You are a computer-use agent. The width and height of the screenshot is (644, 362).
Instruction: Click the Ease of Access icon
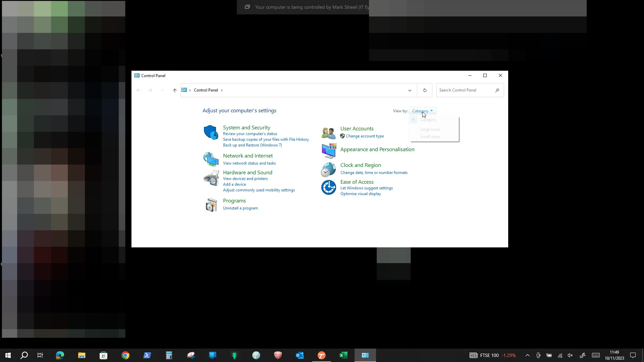pyautogui.click(x=329, y=187)
